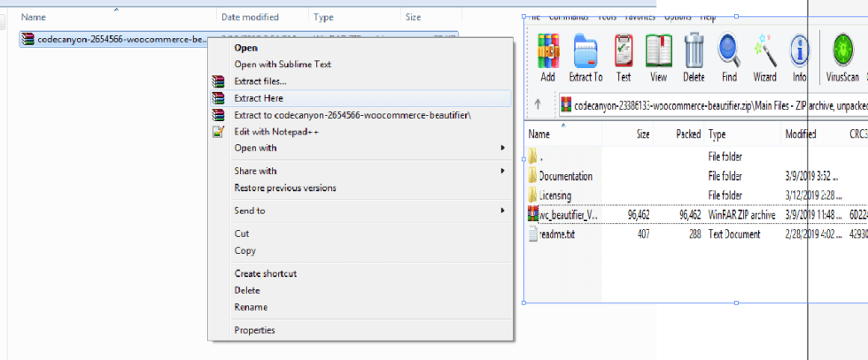Click the Delete trash can icon
Viewport: 868px width, 360px height.
(x=694, y=50)
